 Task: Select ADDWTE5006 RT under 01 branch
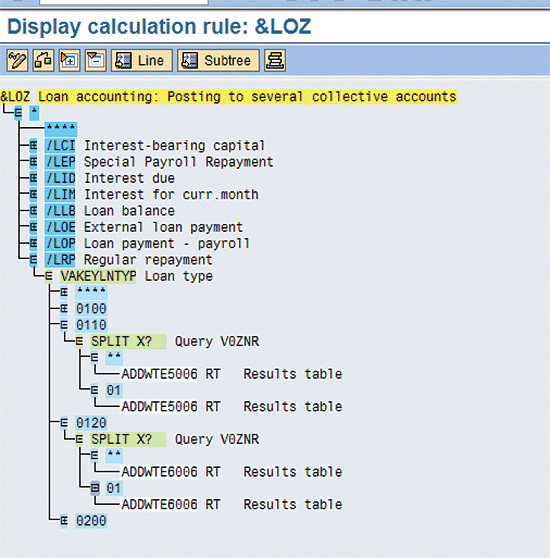pos(171,406)
